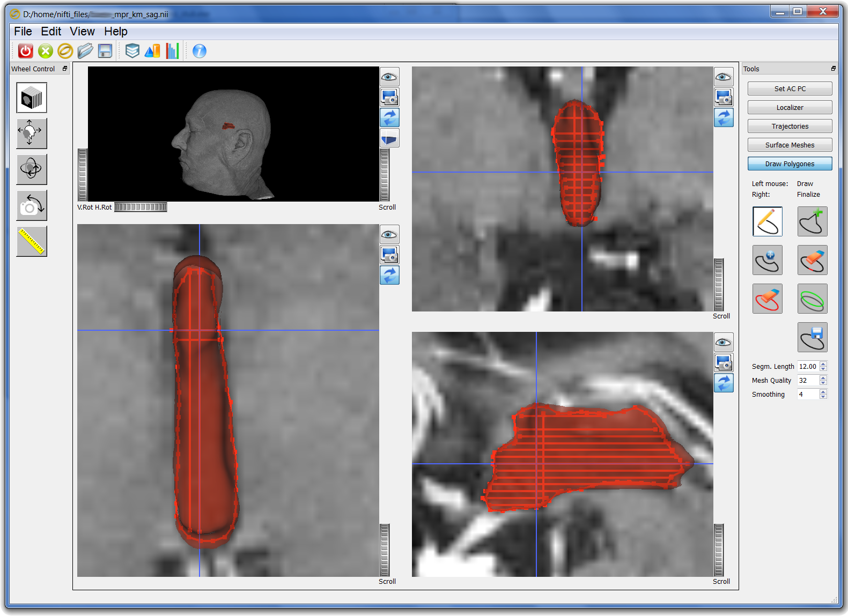This screenshot has width=848, height=616.
Task: Decrease Mesh Quality with down arrow
Action: tap(823, 383)
